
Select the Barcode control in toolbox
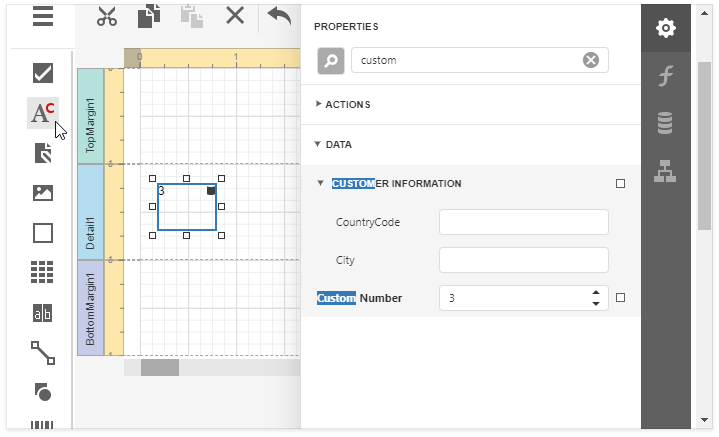(x=42, y=425)
